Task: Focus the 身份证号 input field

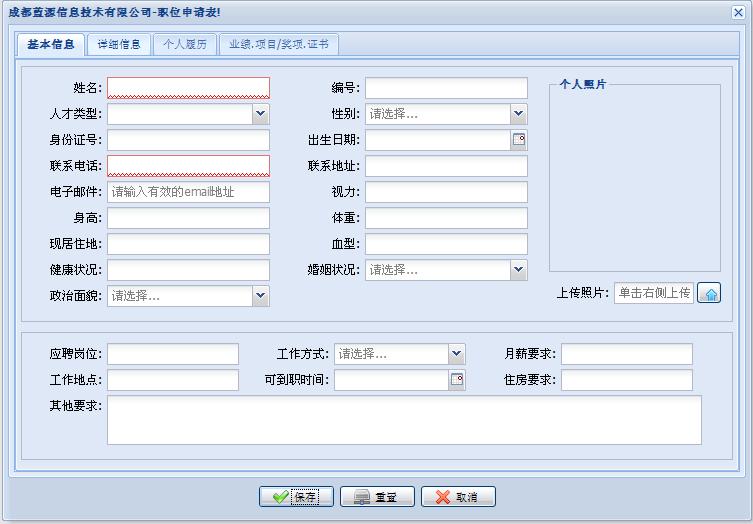Action: (188, 140)
